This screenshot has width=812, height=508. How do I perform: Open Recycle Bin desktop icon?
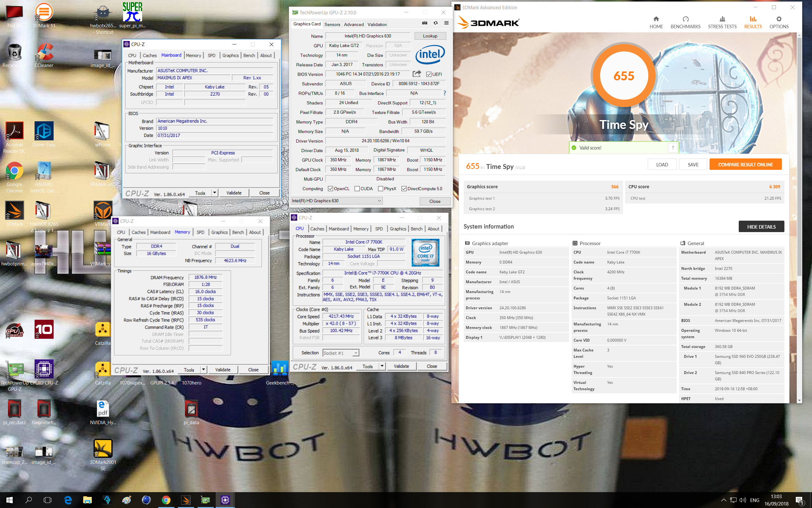(x=14, y=56)
